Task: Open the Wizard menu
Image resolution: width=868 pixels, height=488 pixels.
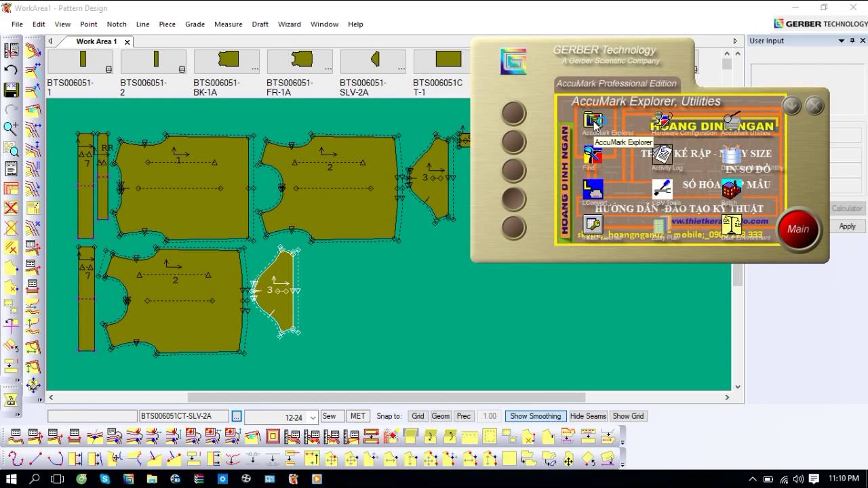Action: 290,24
